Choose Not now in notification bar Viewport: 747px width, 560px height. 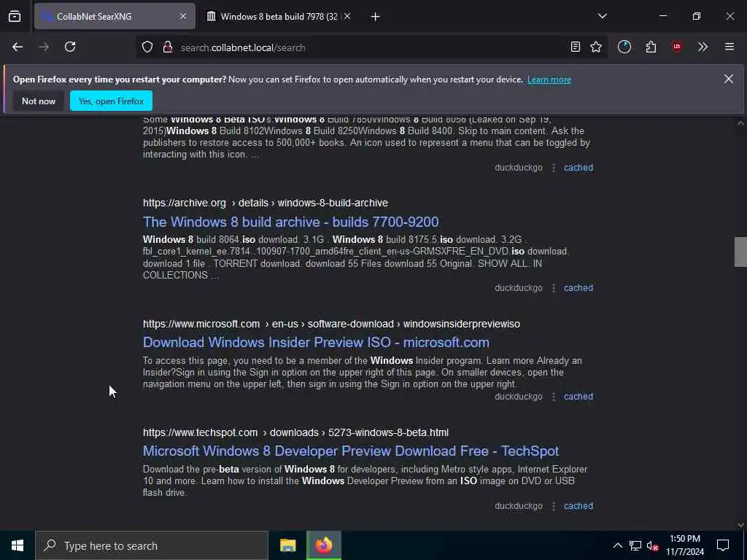click(39, 101)
